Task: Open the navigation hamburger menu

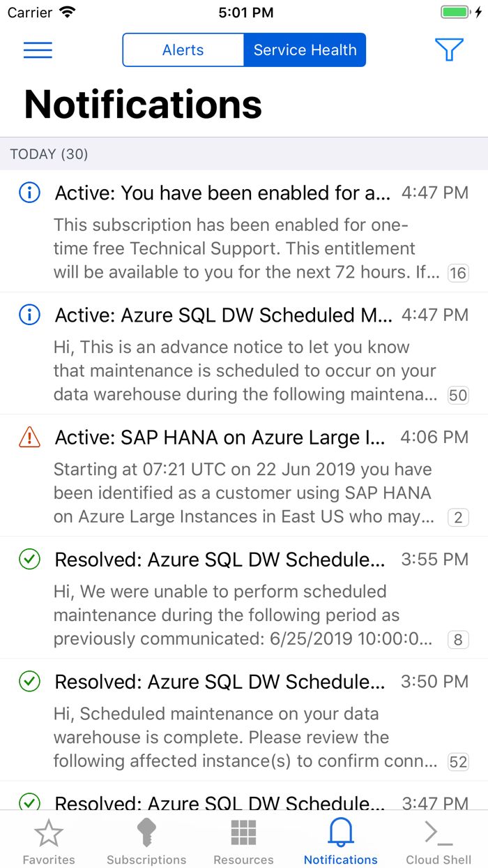Action: point(38,50)
